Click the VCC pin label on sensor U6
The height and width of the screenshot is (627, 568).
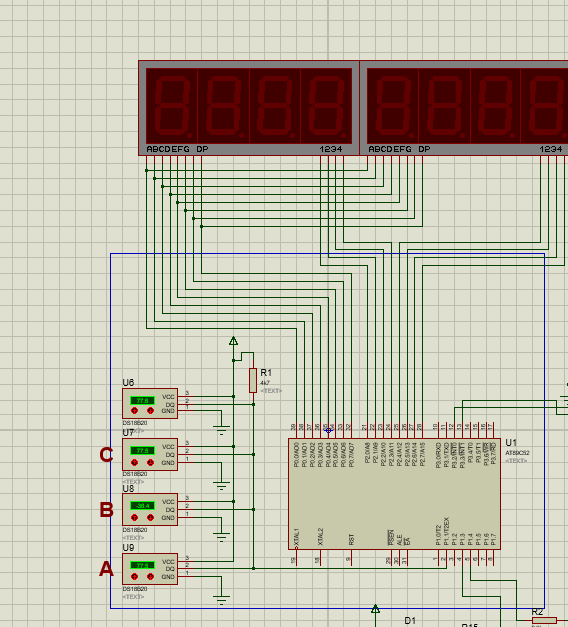point(168,397)
